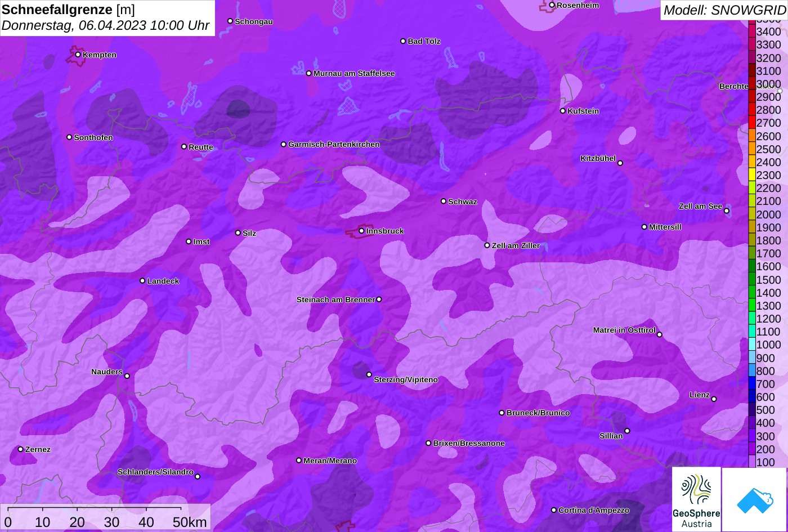
Task: Click the 50km scale bar label
Action: coord(190,522)
